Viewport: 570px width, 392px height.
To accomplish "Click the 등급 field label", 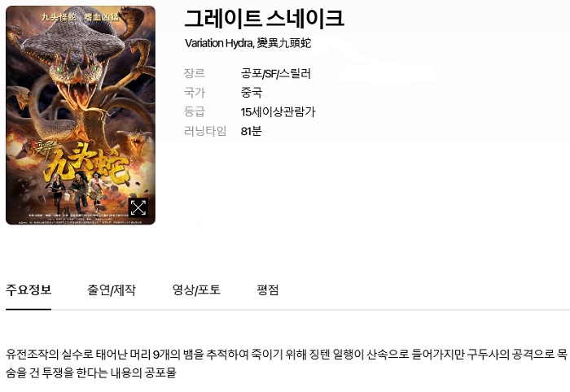I will pyautogui.click(x=195, y=111).
